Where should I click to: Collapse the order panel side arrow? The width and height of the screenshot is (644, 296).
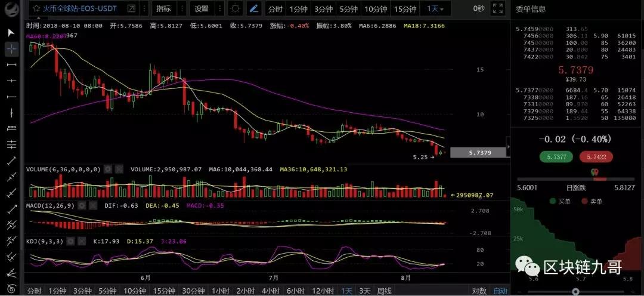point(508,146)
